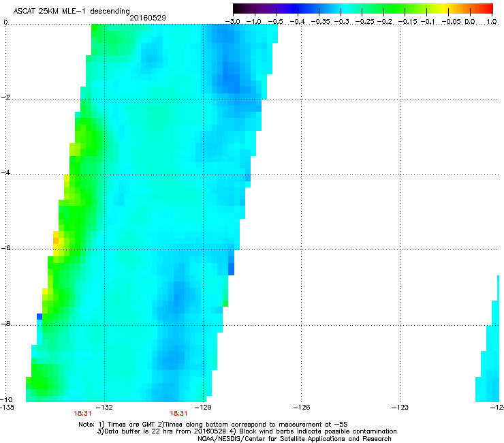
Task: Click the orange data cell on the swath's left edge
Action: [x=56, y=241]
